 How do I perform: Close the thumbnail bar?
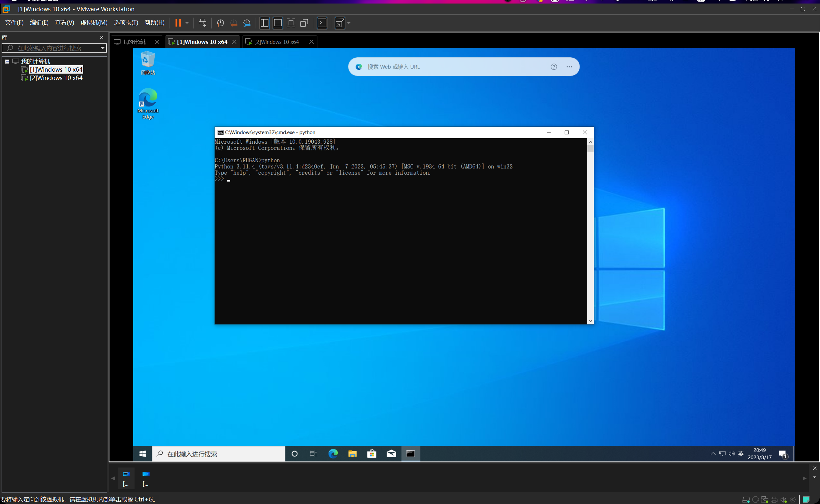click(x=814, y=468)
